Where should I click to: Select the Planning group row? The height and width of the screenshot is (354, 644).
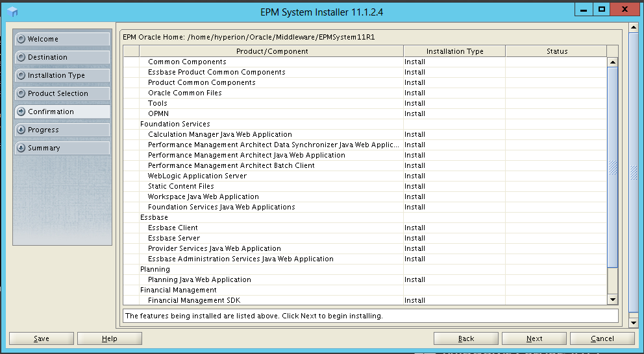click(x=365, y=270)
